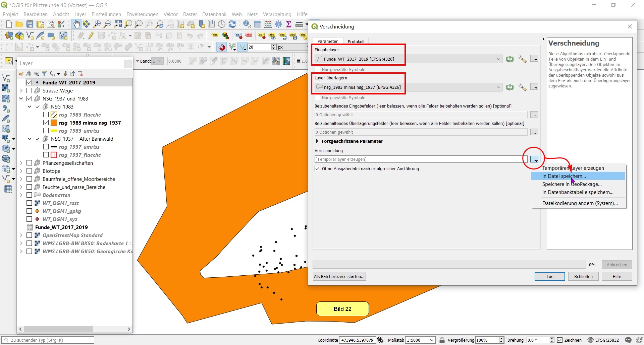This screenshot has width=644, height=345.
Task: Click the Identify Features tool icon
Action: click(247, 24)
